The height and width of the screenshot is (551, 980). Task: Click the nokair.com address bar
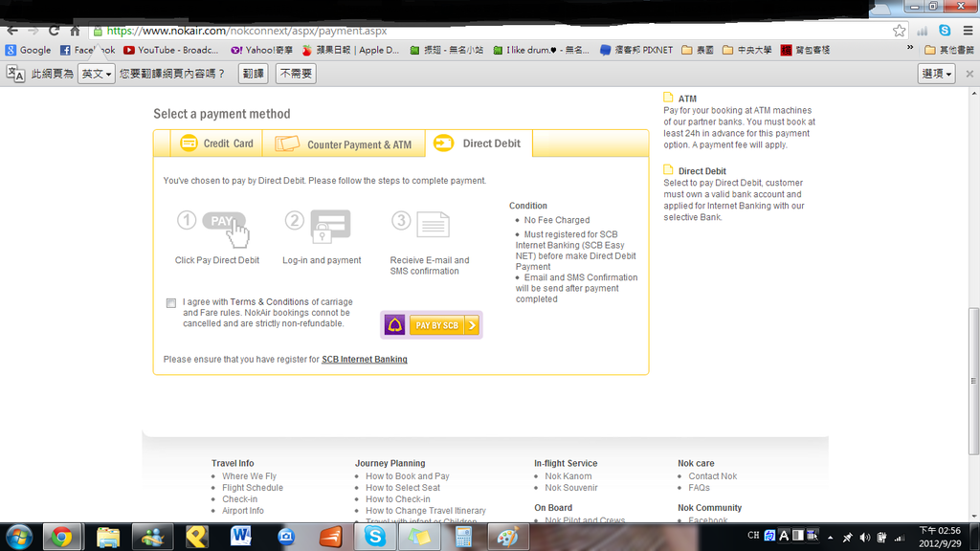(x=494, y=31)
